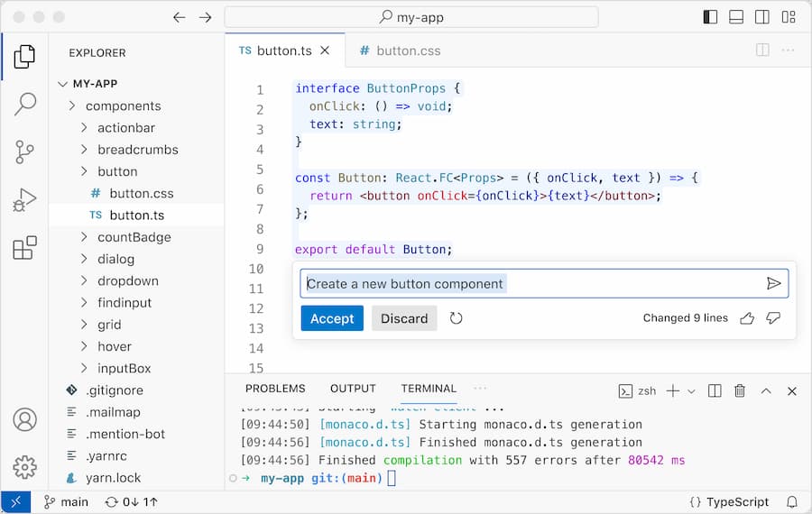Collapse the MY-APP folder section
The height and width of the screenshot is (514, 812).
62,84
